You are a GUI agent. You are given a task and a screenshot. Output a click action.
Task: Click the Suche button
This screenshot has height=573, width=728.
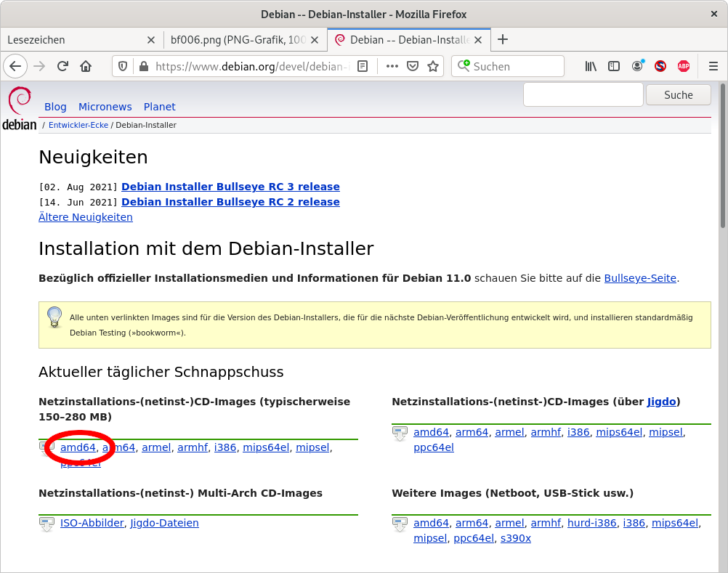[x=679, y=94]
